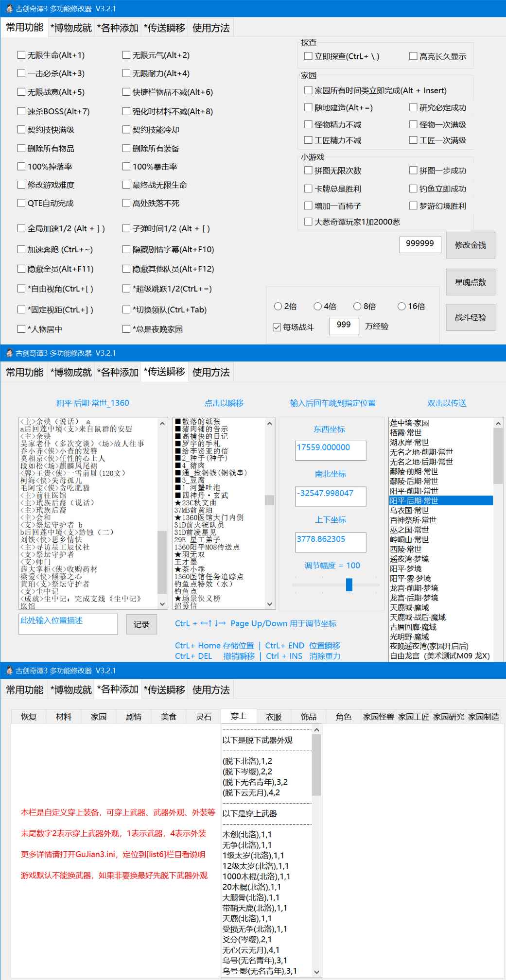Switch to the 家园怪兽 sub-tab

coord(378,717)
